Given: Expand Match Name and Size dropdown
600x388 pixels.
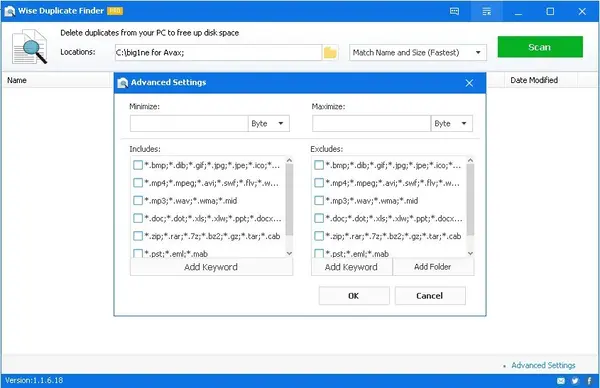Looking at the screenshot, I should click(x=417, y=52).
